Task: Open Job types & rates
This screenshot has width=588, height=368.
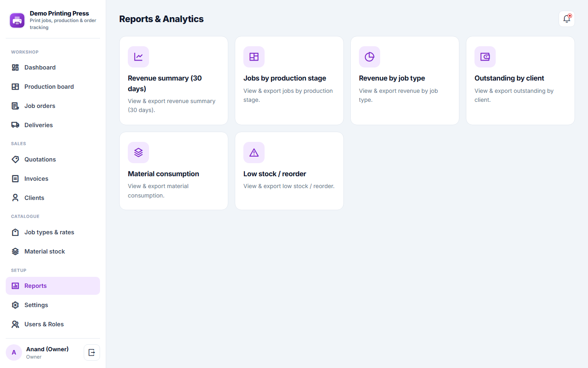Action: (53, 232)
